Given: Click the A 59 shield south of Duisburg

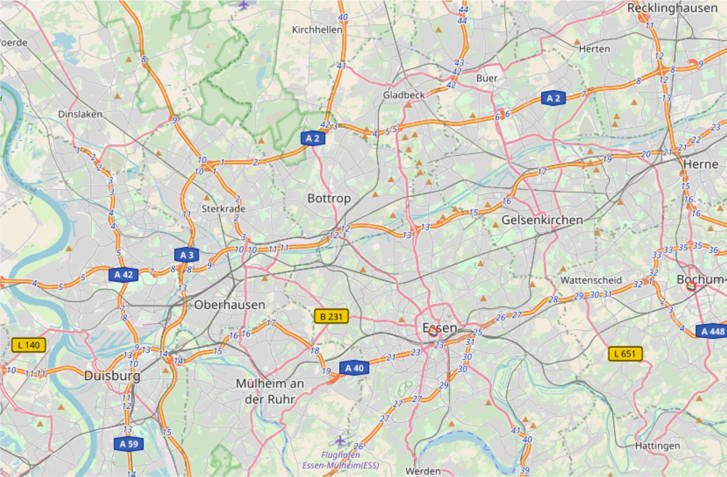Looking at the screenshot, I should pos(128,444).
